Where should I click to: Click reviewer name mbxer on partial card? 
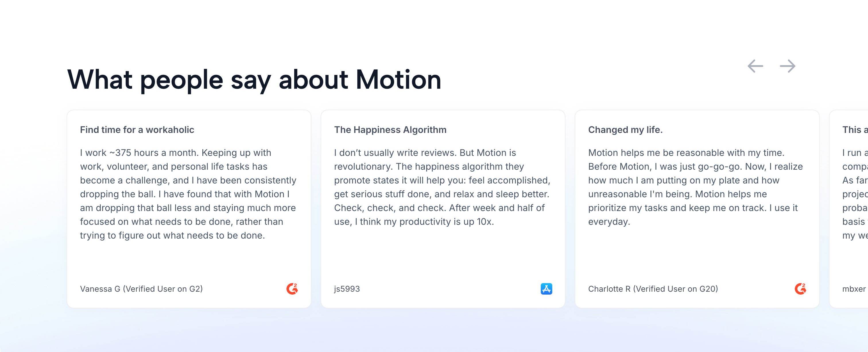tap(854, 289)
